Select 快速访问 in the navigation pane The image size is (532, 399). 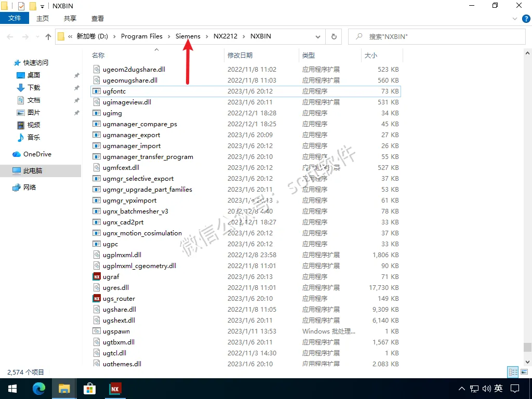pyautogui.click(x=35, y=63)
